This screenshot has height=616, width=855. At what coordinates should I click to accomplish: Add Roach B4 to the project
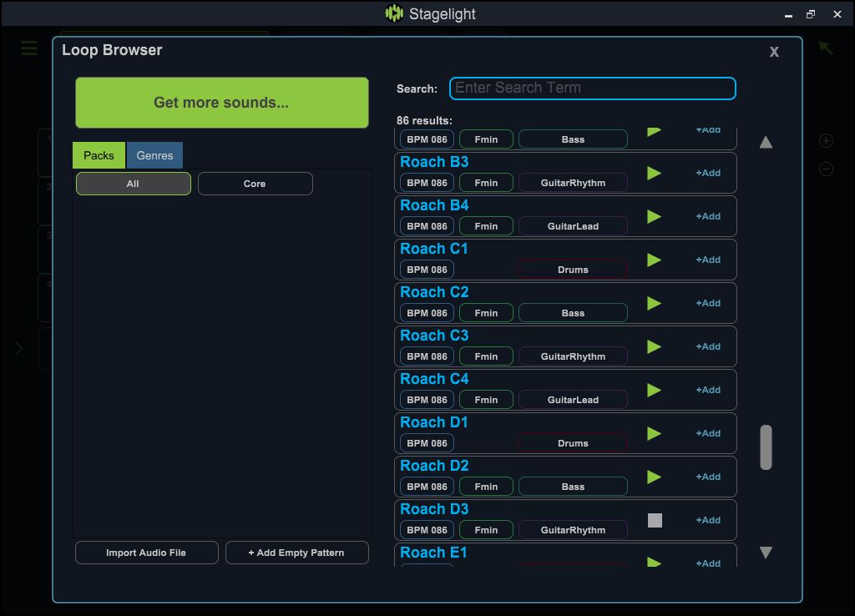[x=707, y=216]
